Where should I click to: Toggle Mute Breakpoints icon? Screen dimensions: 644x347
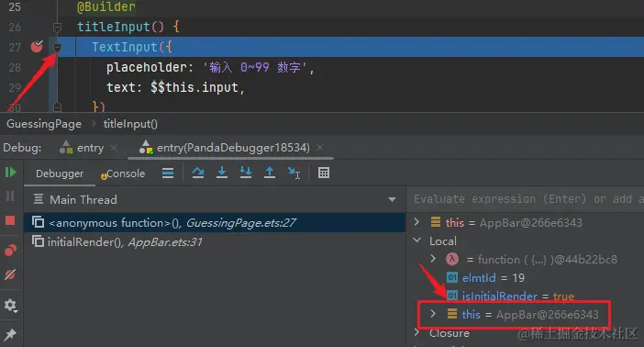10,274
